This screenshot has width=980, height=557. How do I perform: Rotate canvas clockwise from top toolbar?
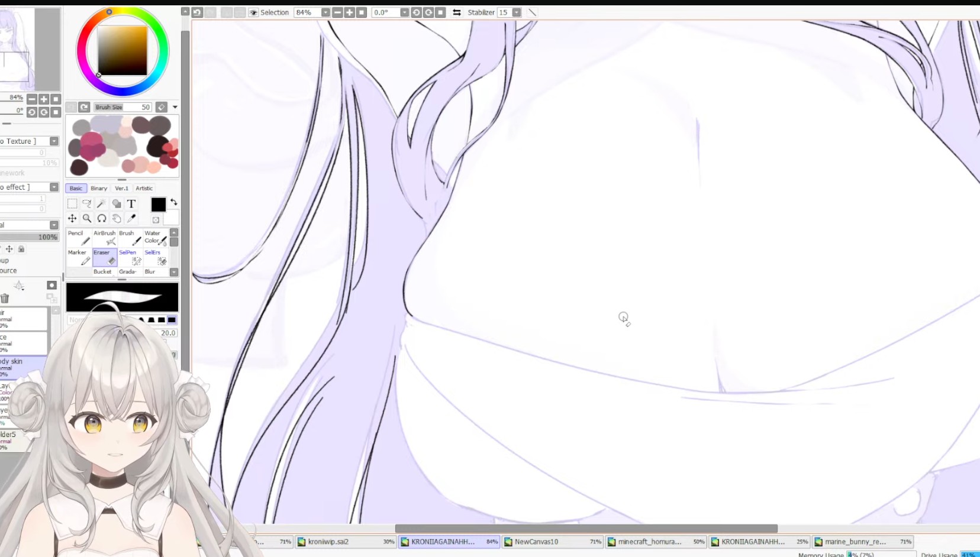point(428,12)
